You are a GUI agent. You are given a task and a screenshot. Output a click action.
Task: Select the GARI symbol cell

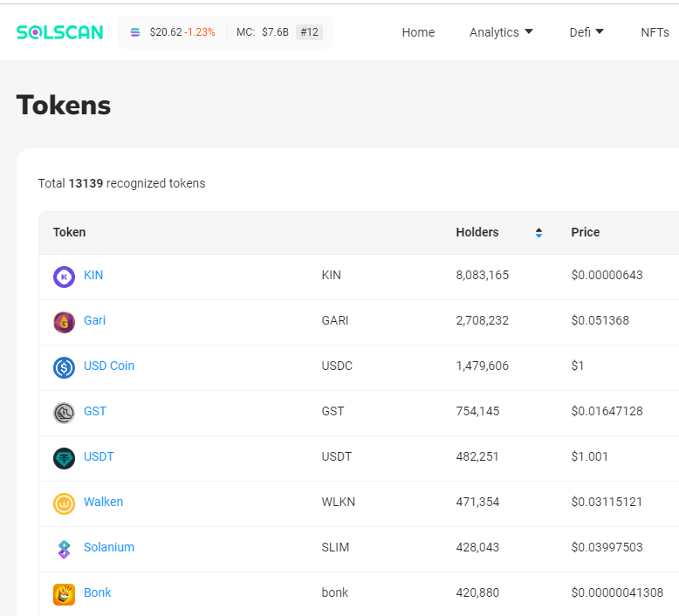[335, 321]
